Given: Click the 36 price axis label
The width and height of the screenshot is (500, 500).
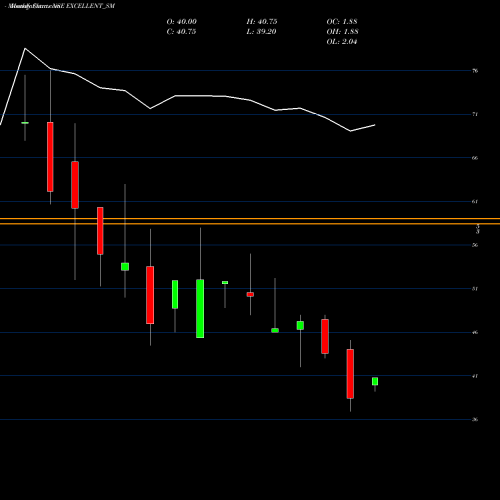Looking at the screenshot, I should pos(475,420).
